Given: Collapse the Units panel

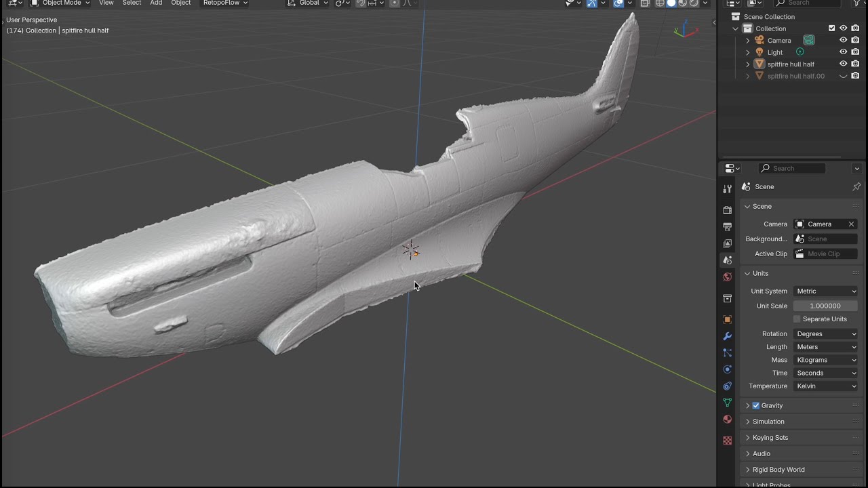Looking at the screenshot, I should [x=760, y=273].
